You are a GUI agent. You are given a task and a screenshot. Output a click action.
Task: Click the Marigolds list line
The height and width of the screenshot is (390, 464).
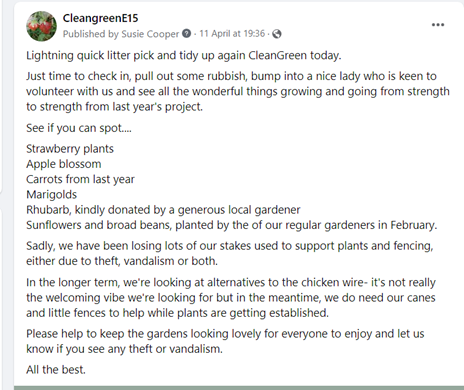(52, 195)
